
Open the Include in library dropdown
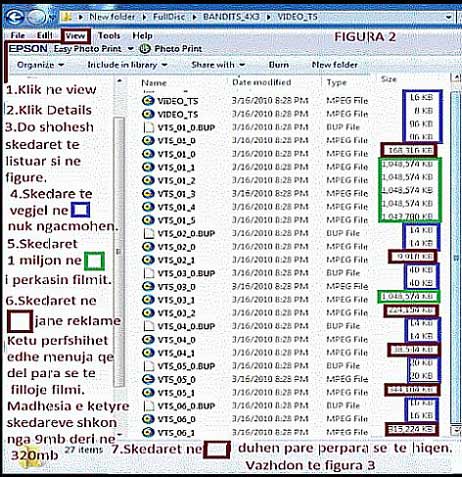click(127, 65)
